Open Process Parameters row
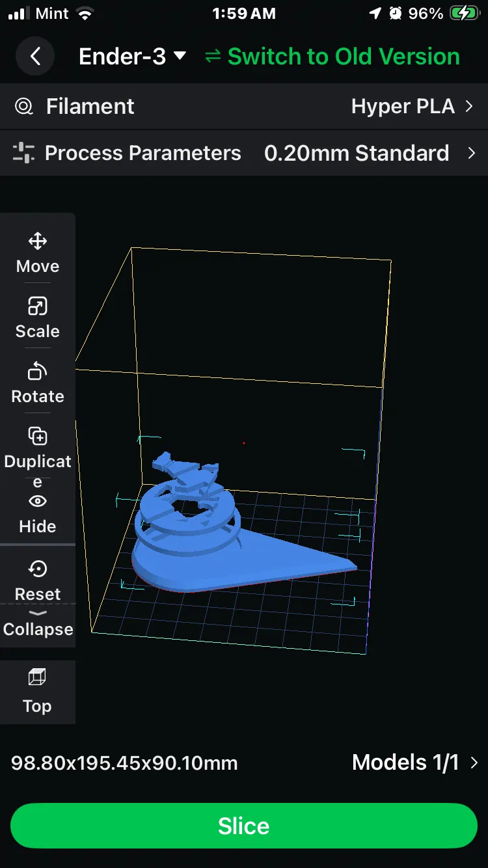This screenshot has height=868, width=488. 244,153
